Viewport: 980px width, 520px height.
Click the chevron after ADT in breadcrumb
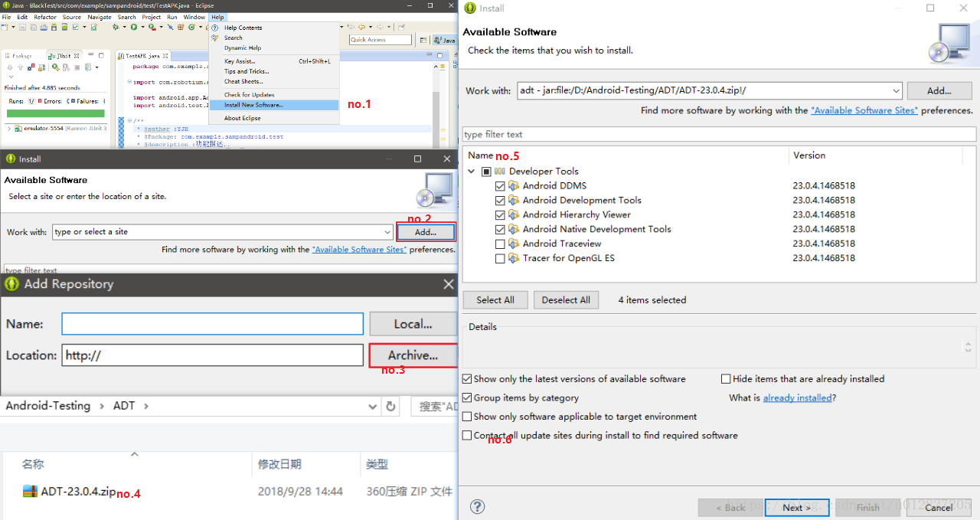pyautogui.click(x=145, y=407)
